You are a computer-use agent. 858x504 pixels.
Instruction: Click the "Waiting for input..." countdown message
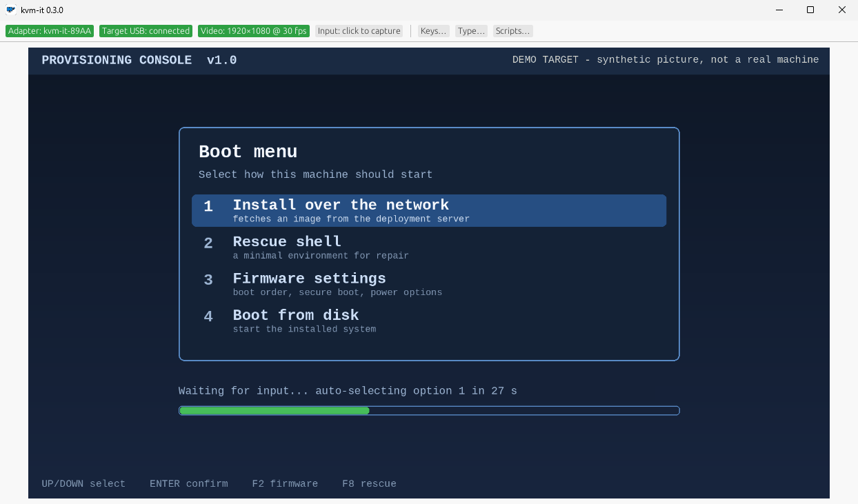tap(348, 391)
